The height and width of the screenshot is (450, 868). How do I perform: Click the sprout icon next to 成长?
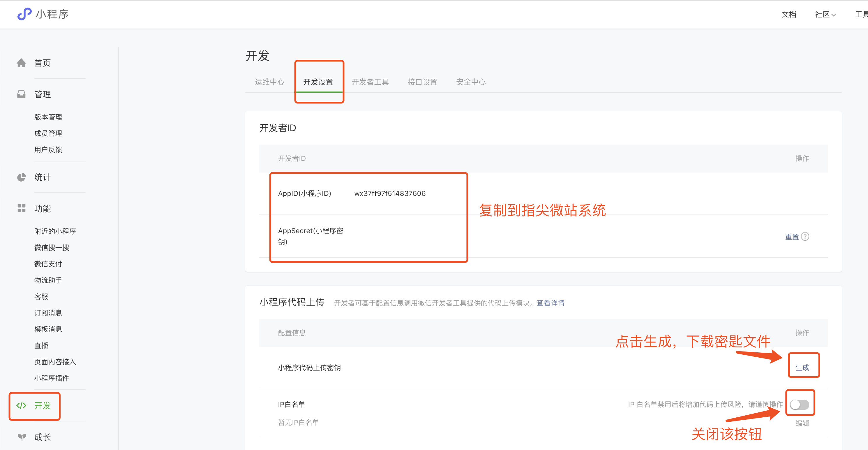pos(22,437)
